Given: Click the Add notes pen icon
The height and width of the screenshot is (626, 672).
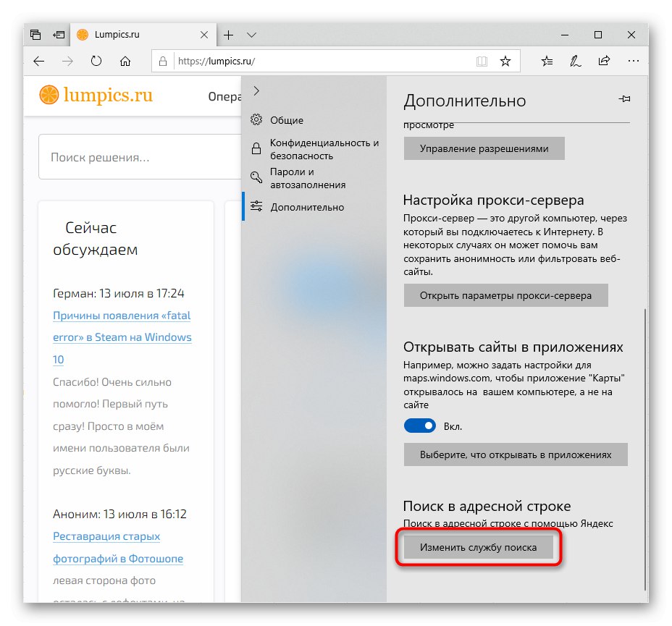Looking at the screenshot, I should (x=576, y=62).
